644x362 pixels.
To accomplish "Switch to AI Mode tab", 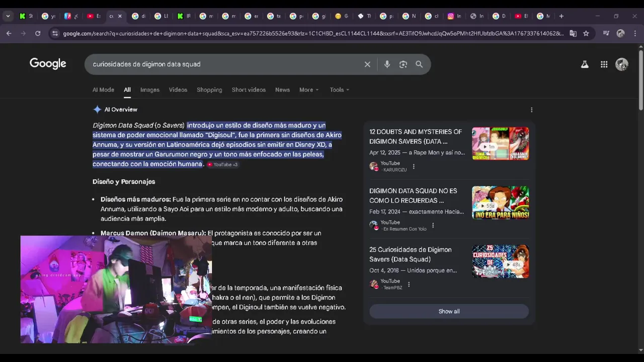I will click(x=103, y=90).
